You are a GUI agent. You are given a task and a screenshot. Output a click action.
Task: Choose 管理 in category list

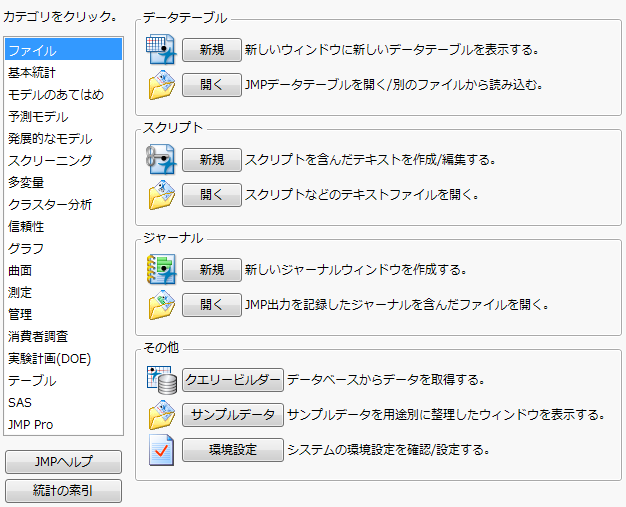(x=63, y=314)
